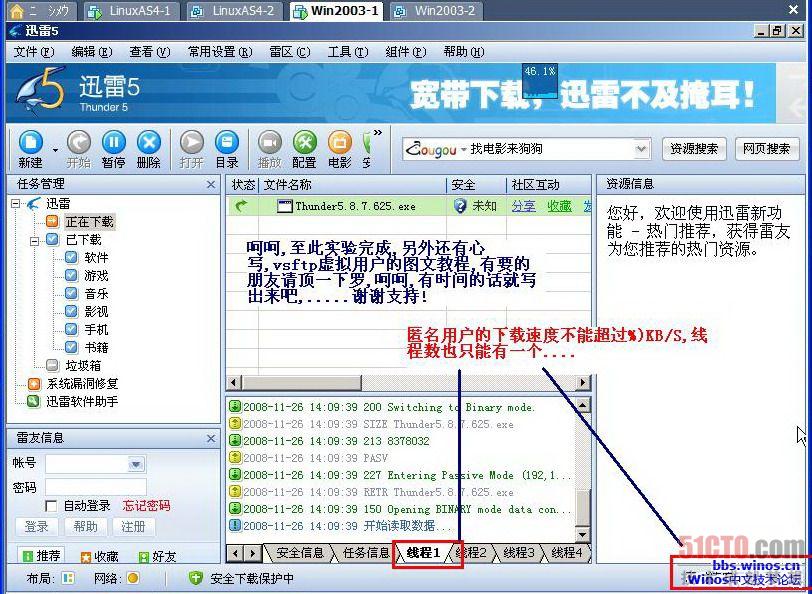Screen dimensions: 812x594
Task: Click the 收藏 link on the task row
Action: (559, 206)
